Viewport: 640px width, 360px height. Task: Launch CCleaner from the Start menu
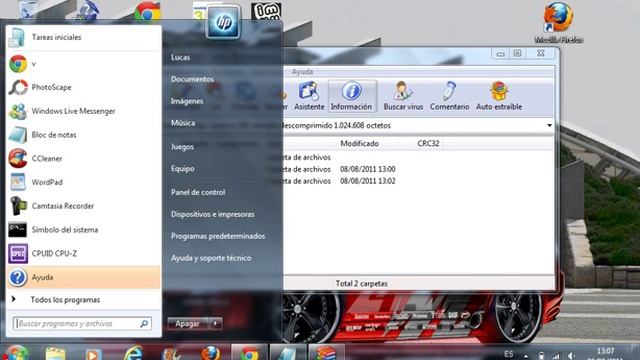(x=84, y=158)
